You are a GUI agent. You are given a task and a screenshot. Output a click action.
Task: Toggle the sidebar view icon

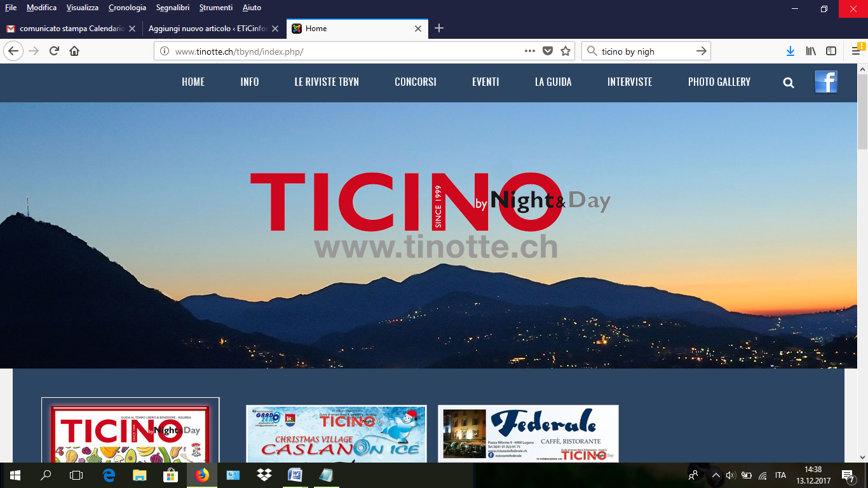click(831, 51)
